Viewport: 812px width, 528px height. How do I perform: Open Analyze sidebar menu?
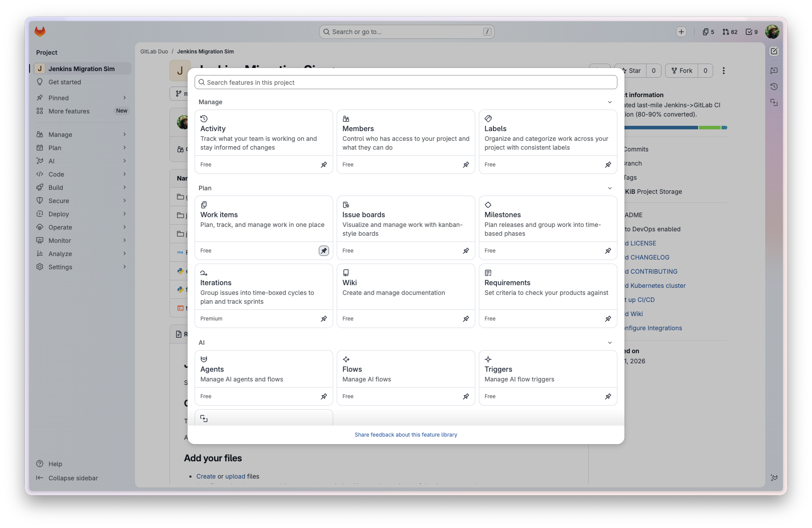pos(82,254)
